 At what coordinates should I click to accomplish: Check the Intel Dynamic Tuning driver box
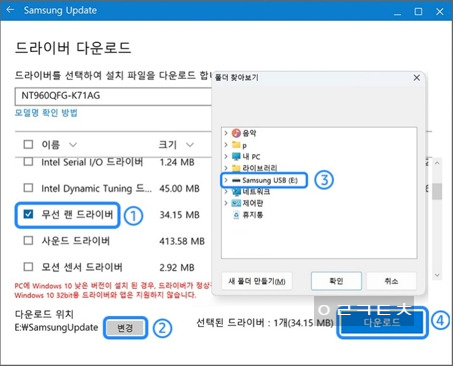[x=28, y=188]
